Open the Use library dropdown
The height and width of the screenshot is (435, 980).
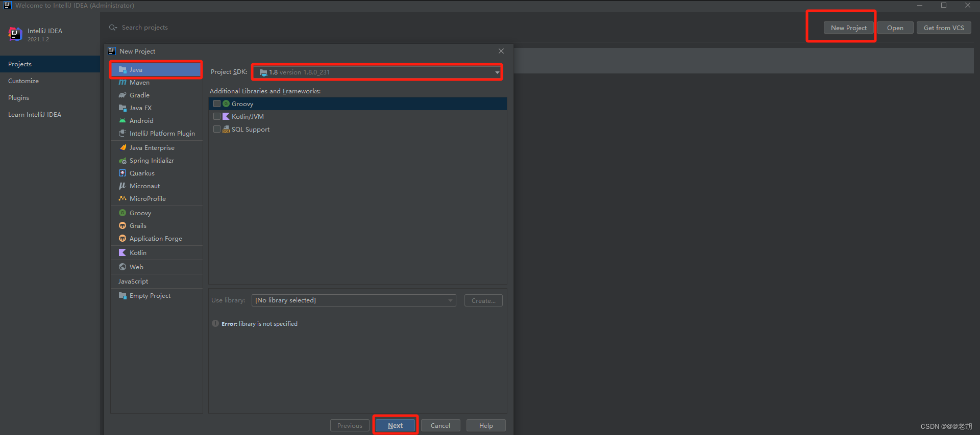click(x=354, y=300)
